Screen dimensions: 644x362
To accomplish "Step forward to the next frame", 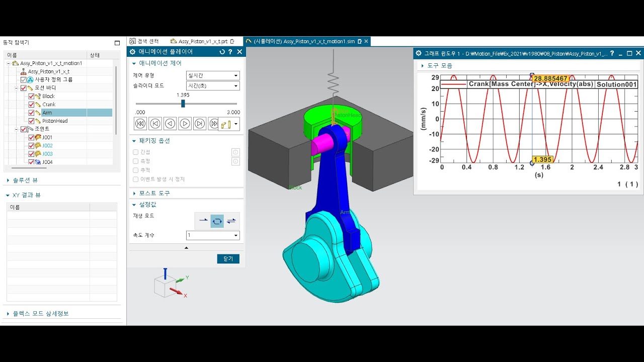I will click(x=200, y=123).
